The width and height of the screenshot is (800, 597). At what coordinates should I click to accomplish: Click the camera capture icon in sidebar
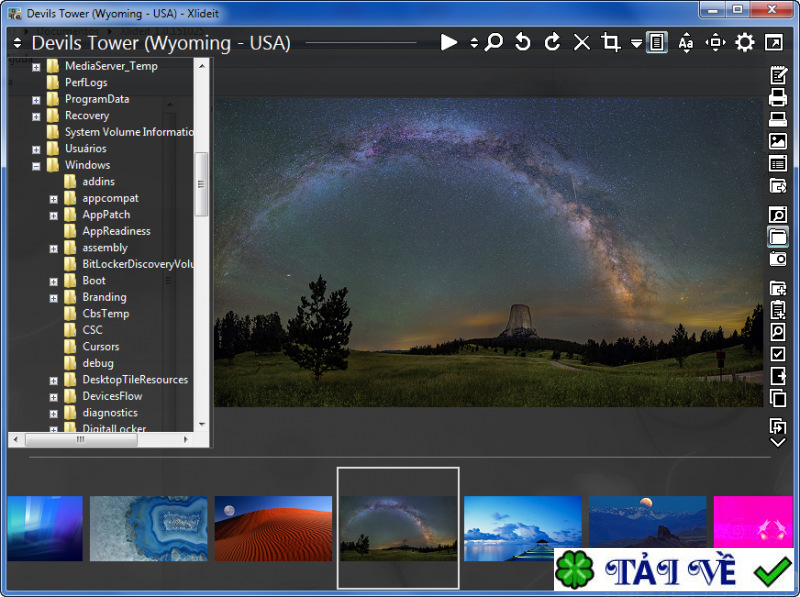click(777, 258)
